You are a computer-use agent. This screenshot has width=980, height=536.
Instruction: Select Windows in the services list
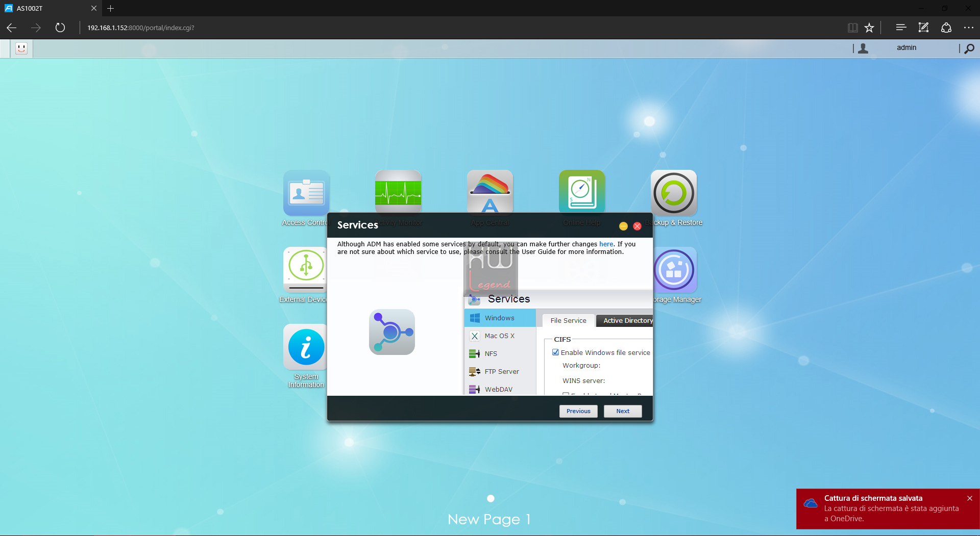500,318
